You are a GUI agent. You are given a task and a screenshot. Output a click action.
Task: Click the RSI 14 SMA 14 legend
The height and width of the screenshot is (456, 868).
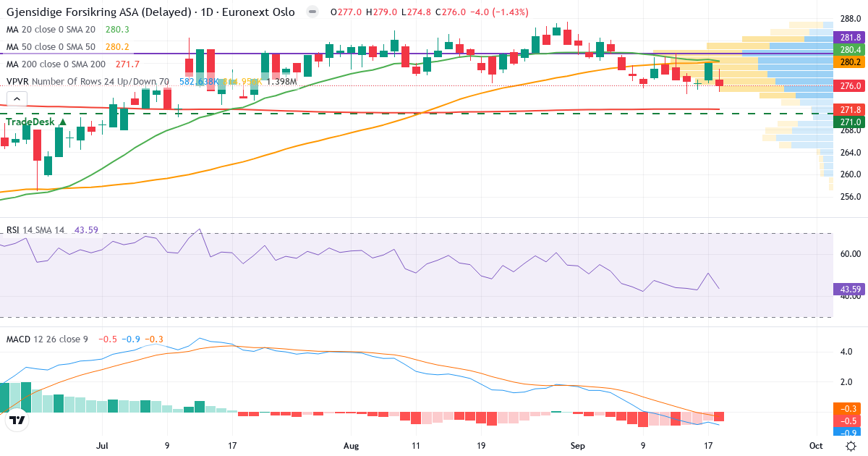35,230
